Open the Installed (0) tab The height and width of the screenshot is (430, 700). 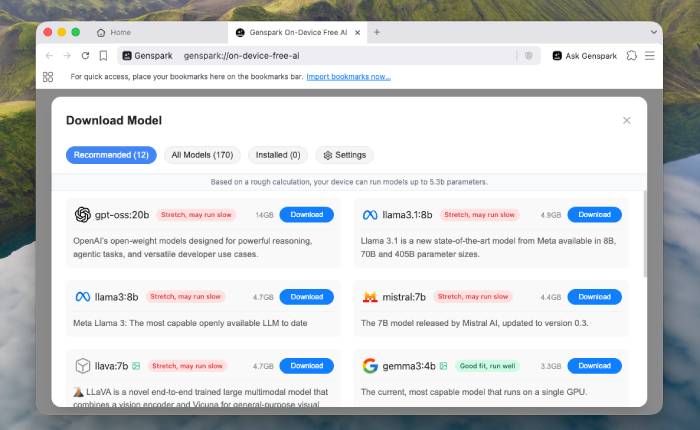pyautogui.click(x=278, y=155)
